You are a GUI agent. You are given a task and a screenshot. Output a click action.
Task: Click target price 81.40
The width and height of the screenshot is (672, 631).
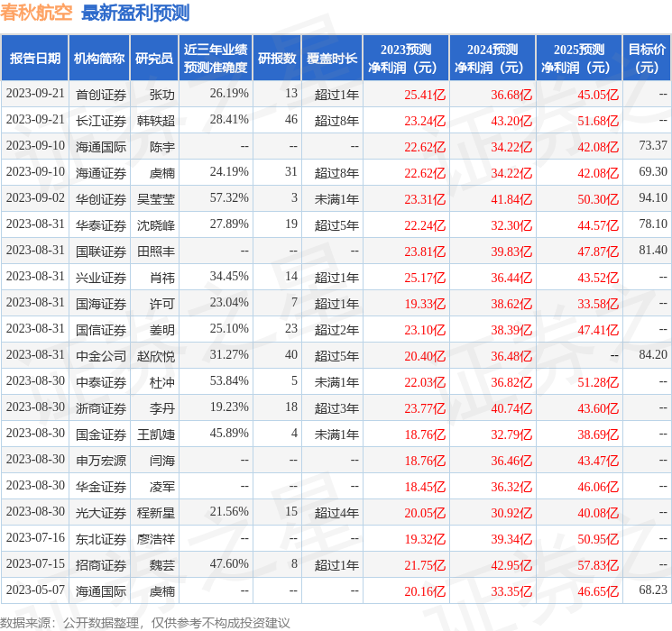coord(653,251)
